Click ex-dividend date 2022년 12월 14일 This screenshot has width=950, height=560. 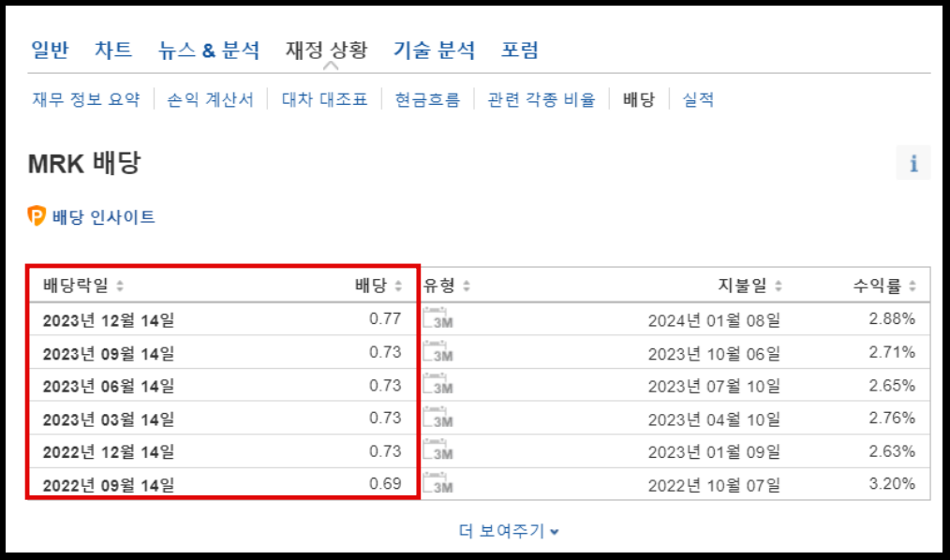click(x=109, y=451)
